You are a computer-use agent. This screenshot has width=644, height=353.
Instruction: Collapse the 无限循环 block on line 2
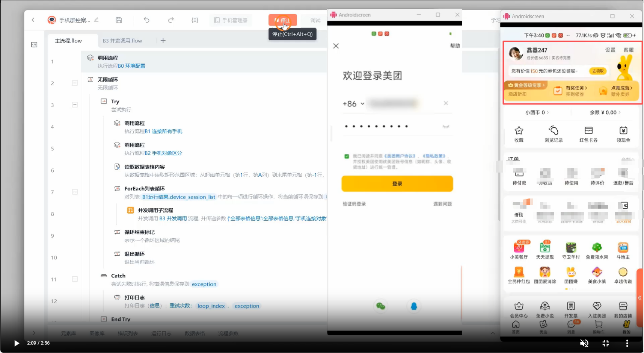pos(75,83)
